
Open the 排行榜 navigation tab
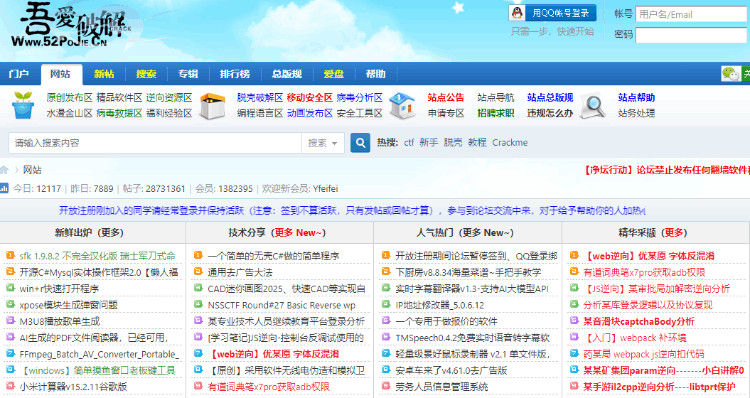click(235, 74)
